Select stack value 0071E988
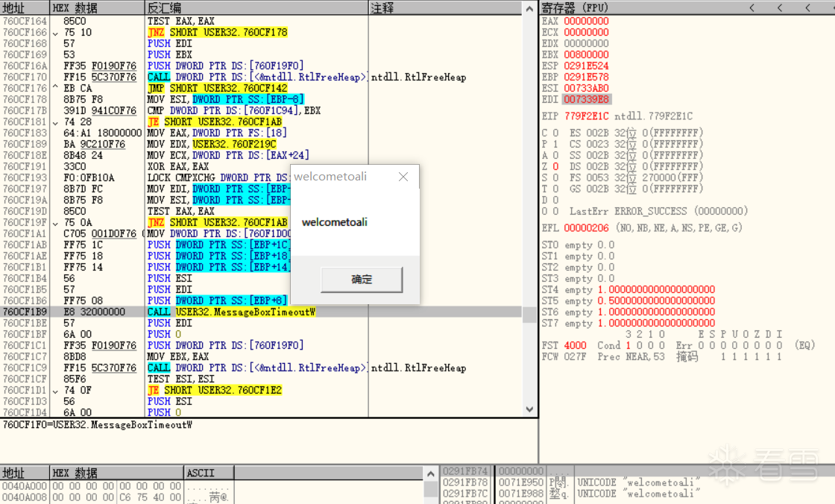 tap(521, 494)
